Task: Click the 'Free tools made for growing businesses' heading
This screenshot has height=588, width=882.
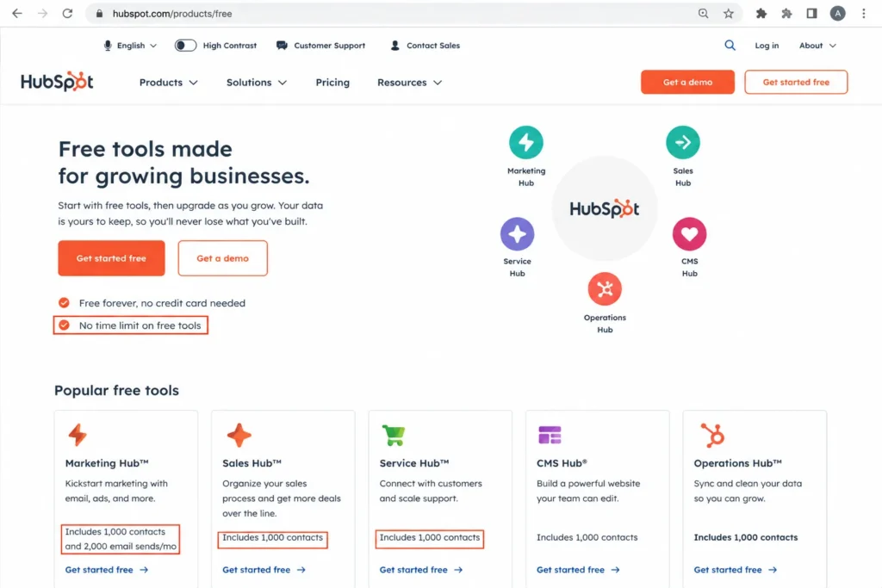Action: (184, 163)
